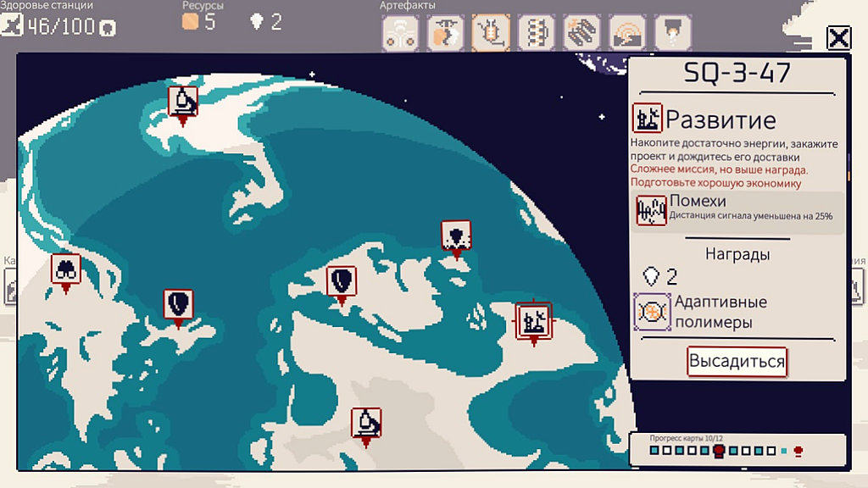Select the diamond mining marker on the northern island
Screen dimensions: 868x488
point(456,236)
